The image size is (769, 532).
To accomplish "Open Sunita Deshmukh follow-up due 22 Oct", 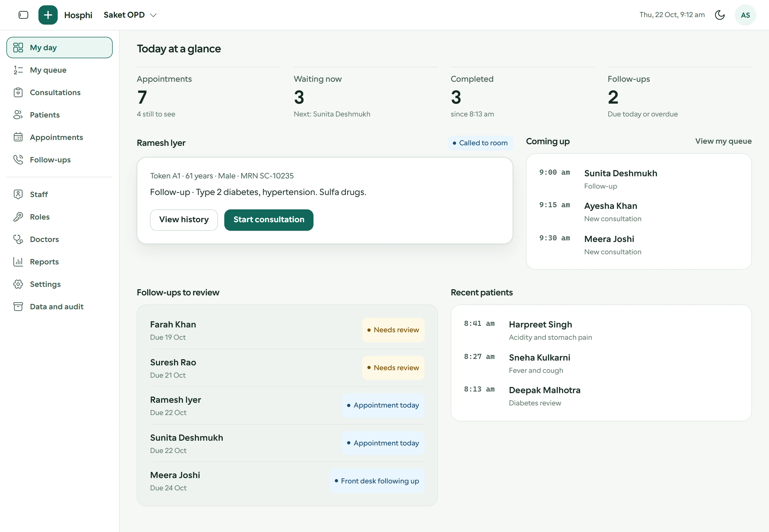I will tap(287, 443).
